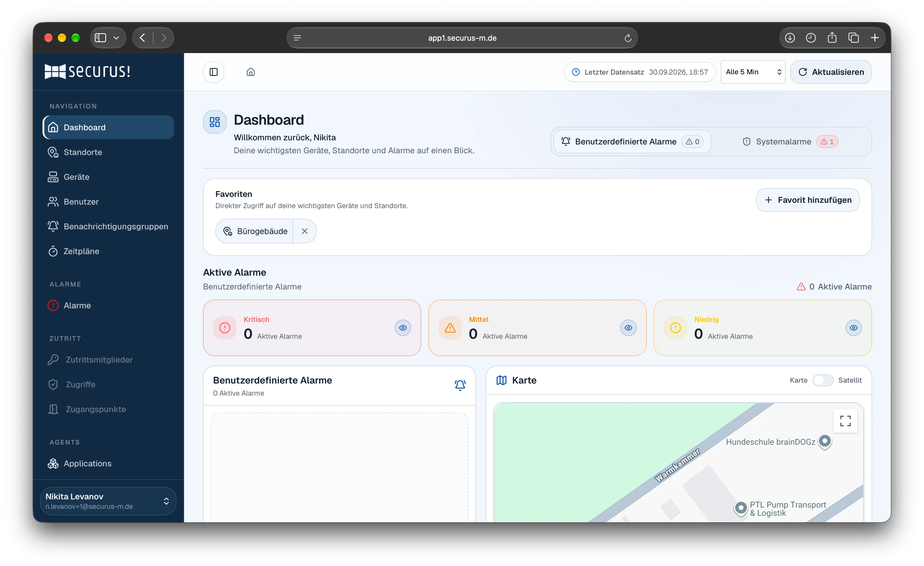
Task: Open Geräte in the navigation
Action: click(x=108, y=177)
